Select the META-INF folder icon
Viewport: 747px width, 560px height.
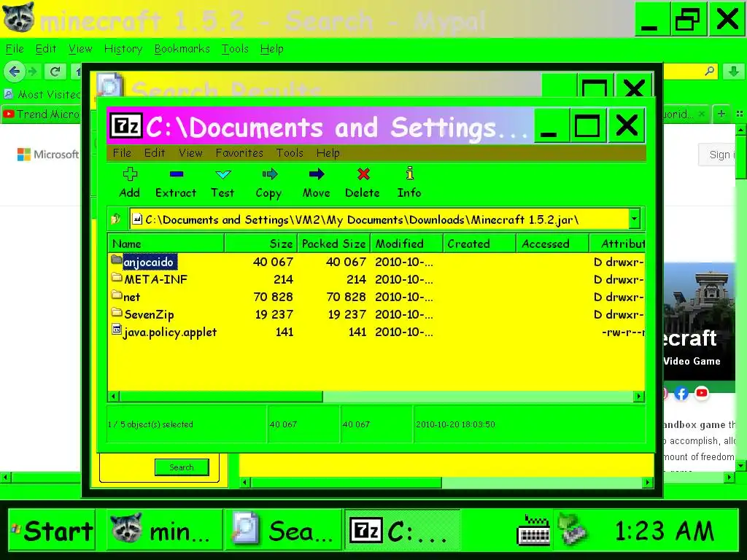[117, 277]
